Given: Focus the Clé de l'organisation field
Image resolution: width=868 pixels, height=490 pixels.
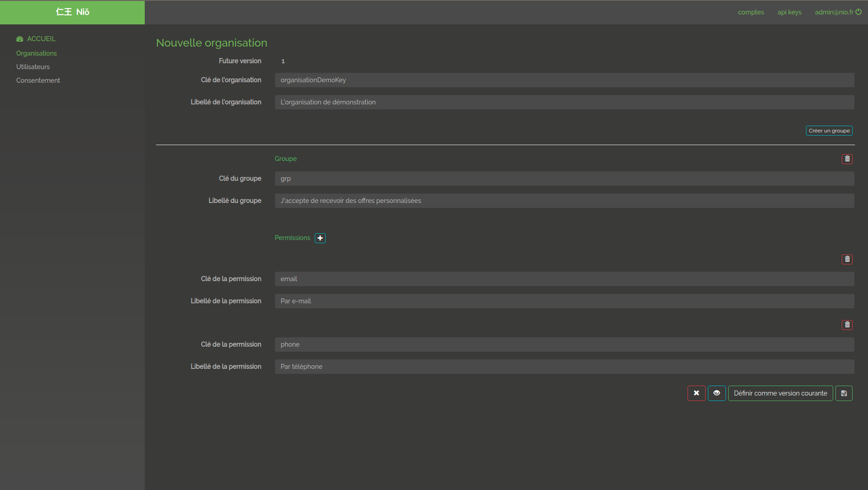Looking at the screenshot, I should click(x=564, y=80).
